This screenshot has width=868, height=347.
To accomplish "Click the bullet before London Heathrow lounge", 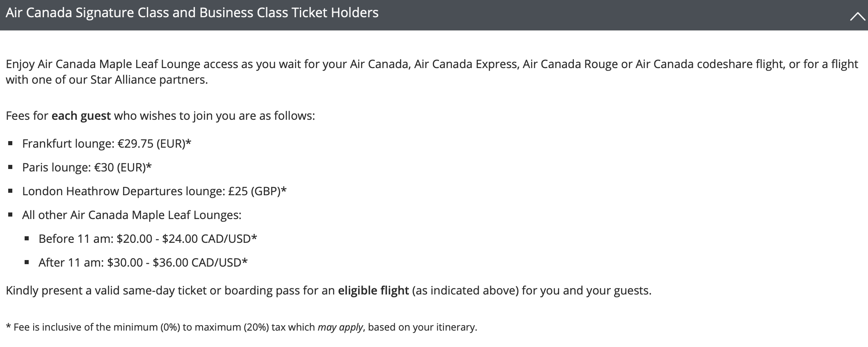I will 11,191.
